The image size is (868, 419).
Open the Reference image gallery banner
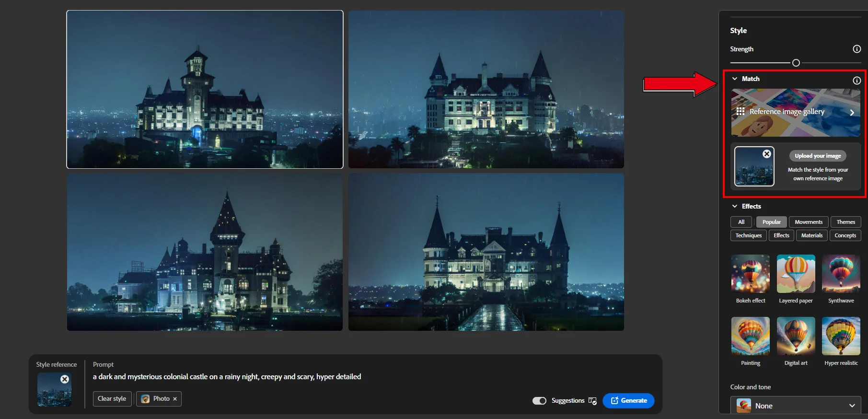[796, 113]
